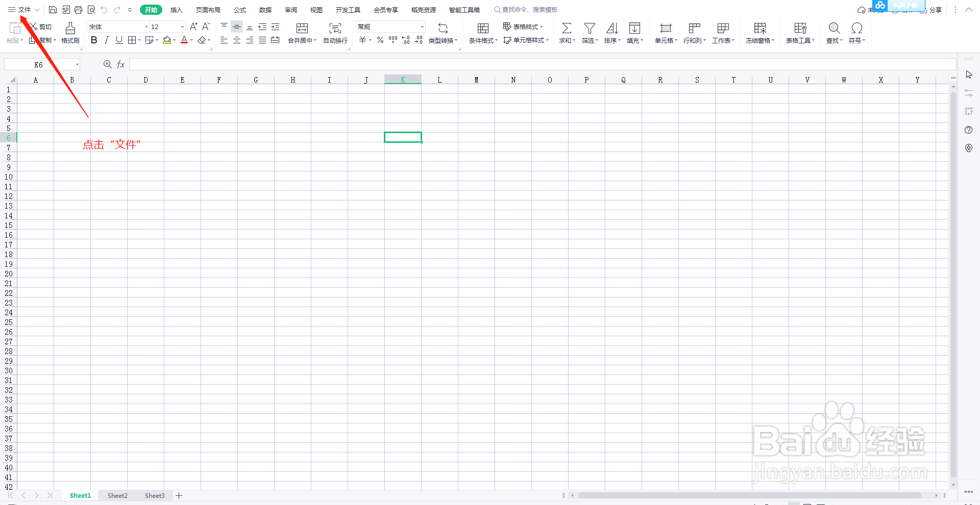Open number format (常规) dropdown

click(x=422, y=27)
